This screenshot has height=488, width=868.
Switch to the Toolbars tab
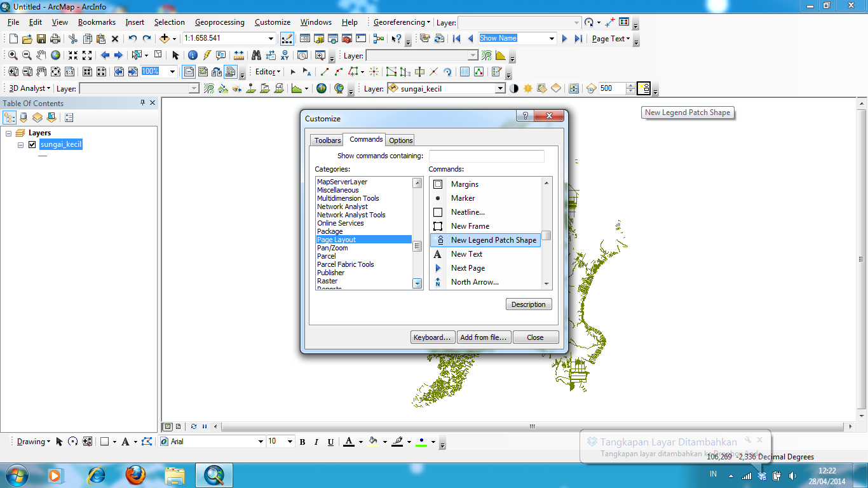click(x=326, y=140)
